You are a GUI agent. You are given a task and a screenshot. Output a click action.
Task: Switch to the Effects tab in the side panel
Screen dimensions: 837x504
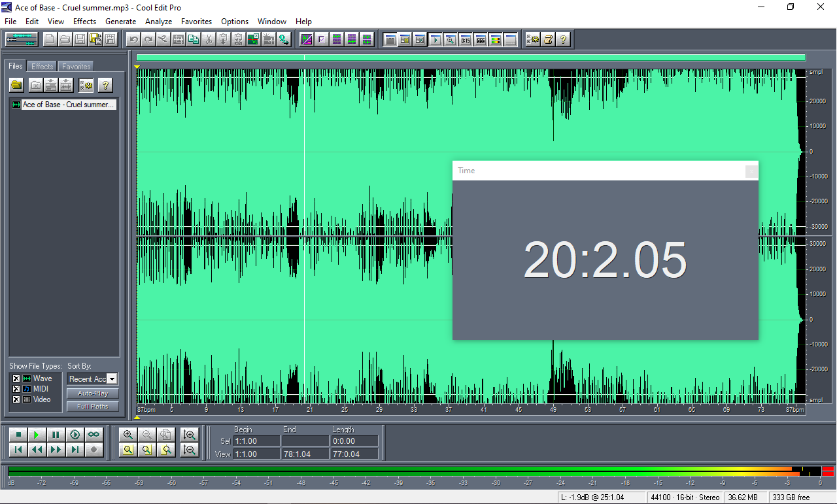[x=43, y=67]
